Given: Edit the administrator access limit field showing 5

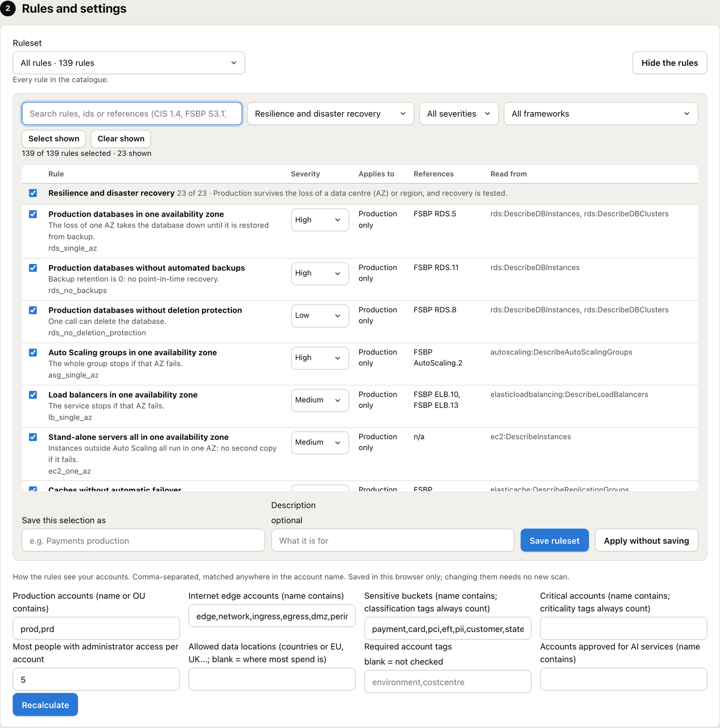Looking at the screenshot, I should (96, 680).
